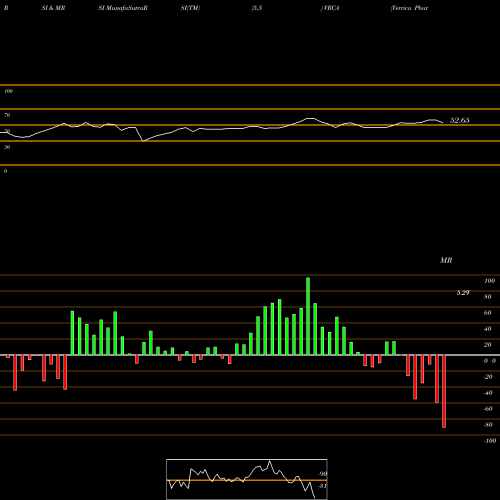The height and width of the screenshot is (500, 500).
Task: Click the MR panel title label
Action: (446, 260)
